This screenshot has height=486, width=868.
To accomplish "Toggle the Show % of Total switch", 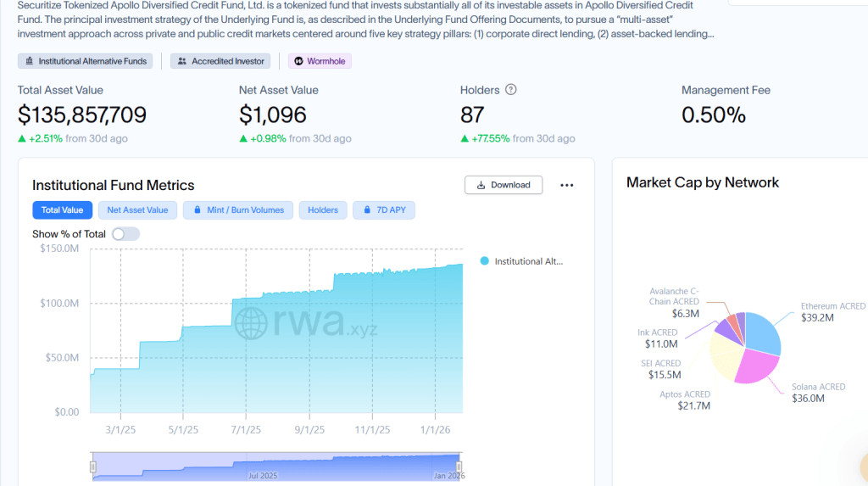I will [125, 234].
